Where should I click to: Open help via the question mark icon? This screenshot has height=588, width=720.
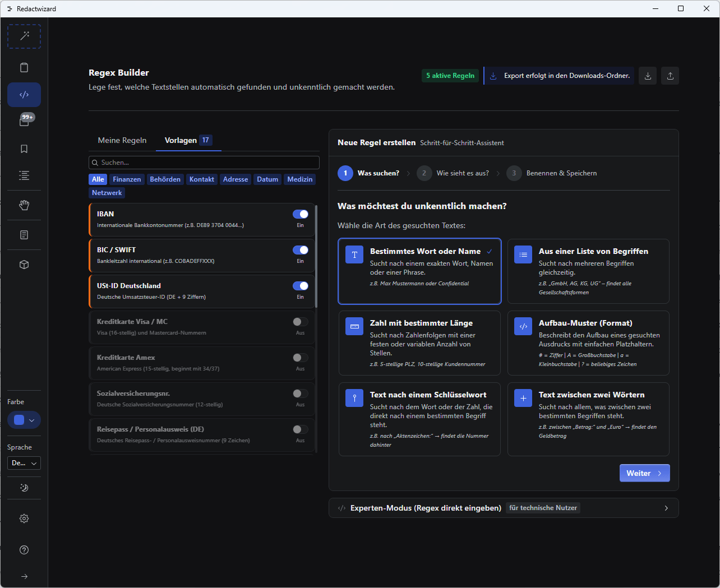(24, 550)
